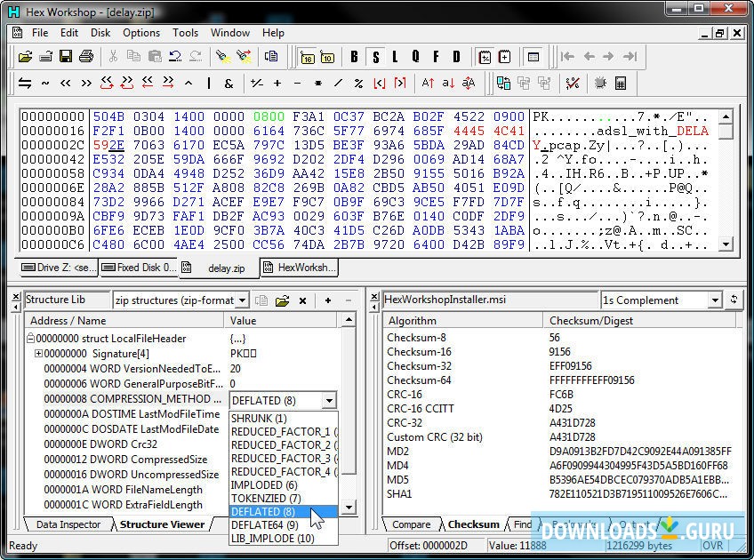Click the uppercase conversion A↑ icon
The width and height of the screenshot is (754, 560).
tap(428, 83)
